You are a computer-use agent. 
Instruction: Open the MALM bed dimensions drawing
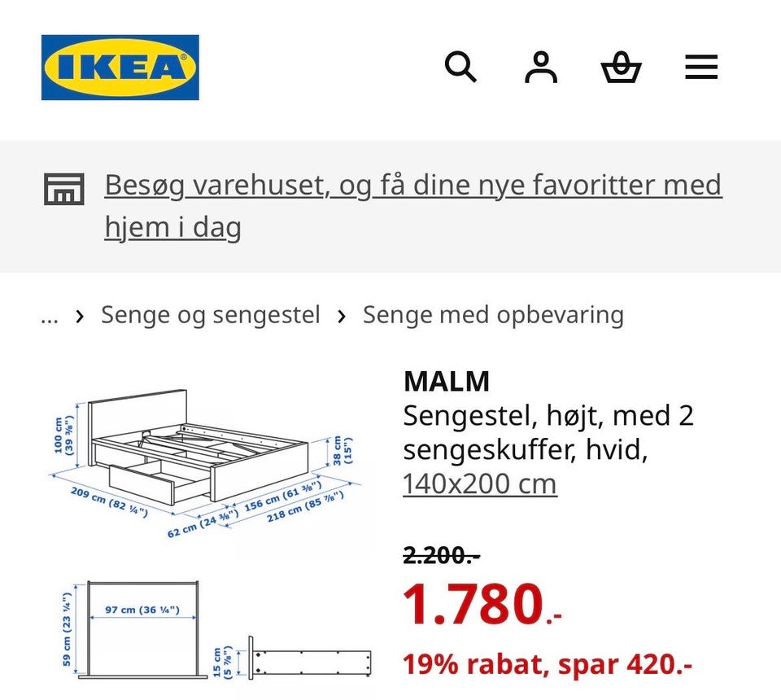(206, 462)
